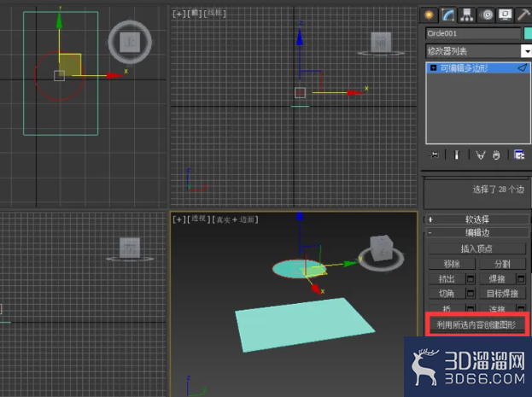The width and height of the screenshot is (532, 397).
Task: Click the edge sub-object icon on 可编辑多边形 row
Action: pos(523,67)
